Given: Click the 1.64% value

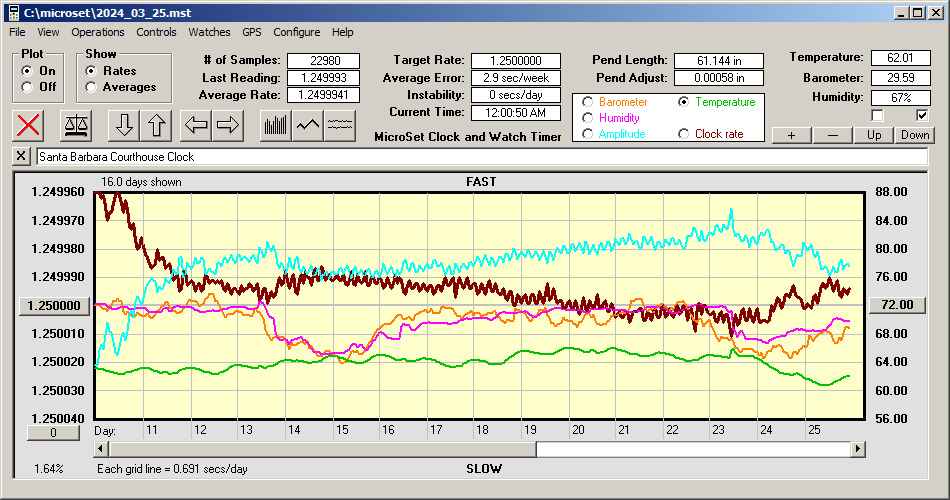Looking at the screenshot, I should [x=48, y=468].
